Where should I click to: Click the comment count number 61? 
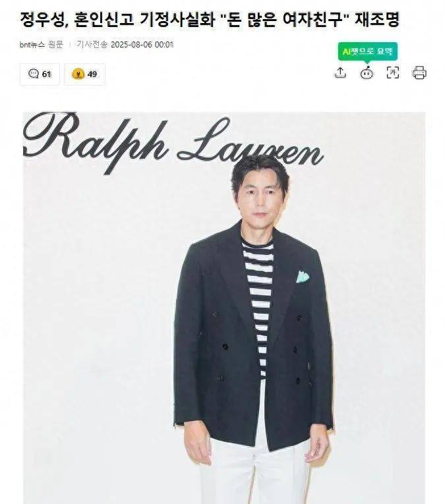point(47,74)
